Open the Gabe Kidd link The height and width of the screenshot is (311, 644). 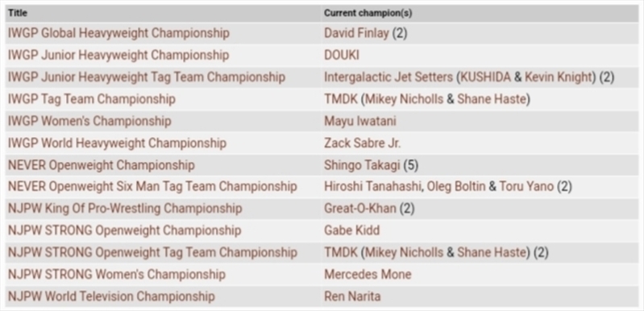click(x=351, y=230)
